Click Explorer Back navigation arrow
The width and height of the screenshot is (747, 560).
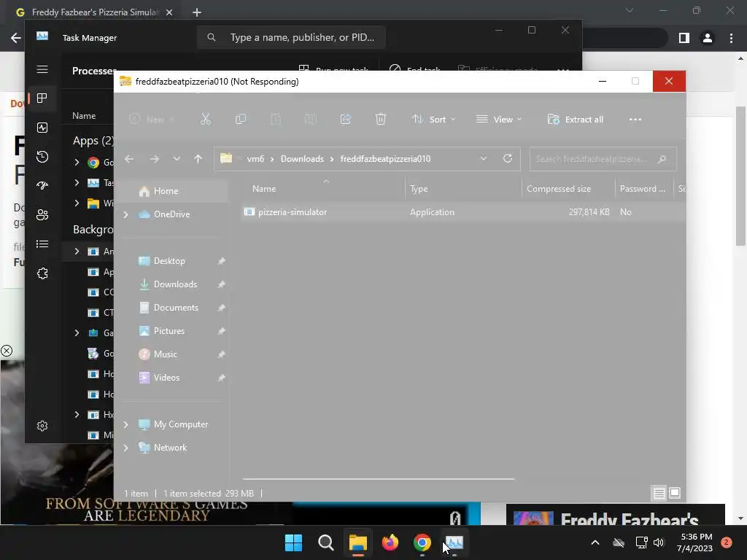(129, 159)
